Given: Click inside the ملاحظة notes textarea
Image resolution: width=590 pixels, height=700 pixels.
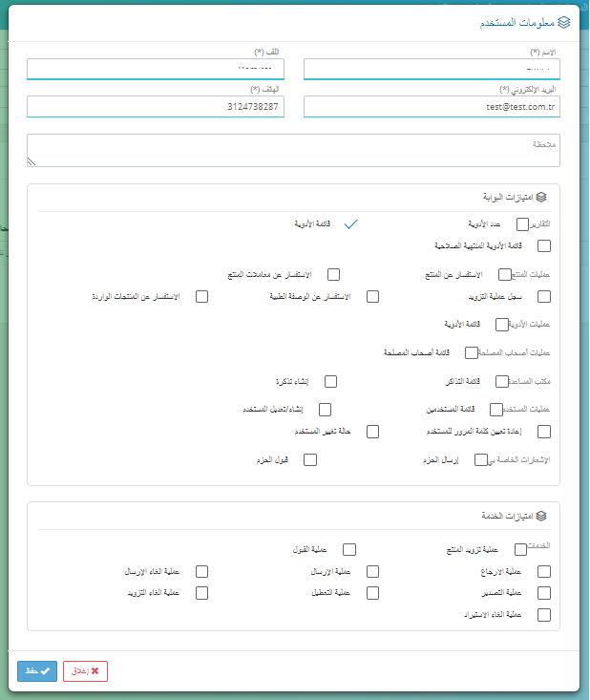Looking at the screenshot, I should [294, 151].
